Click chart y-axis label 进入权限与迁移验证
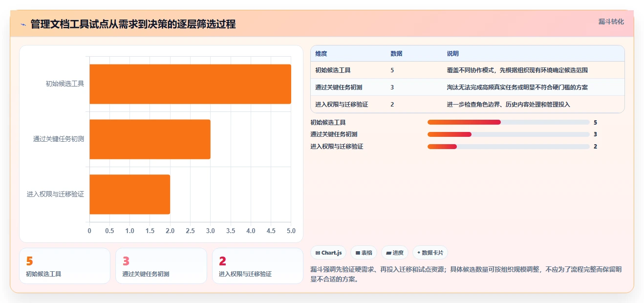 click(55, 194)
